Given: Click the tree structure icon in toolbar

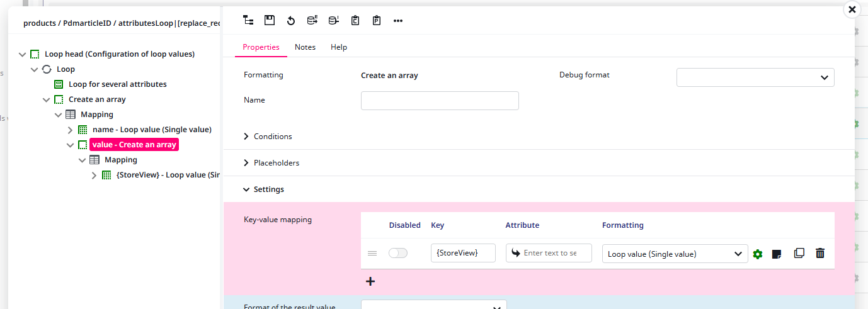Looking at the screenshot, I should [x=248, y=21].
